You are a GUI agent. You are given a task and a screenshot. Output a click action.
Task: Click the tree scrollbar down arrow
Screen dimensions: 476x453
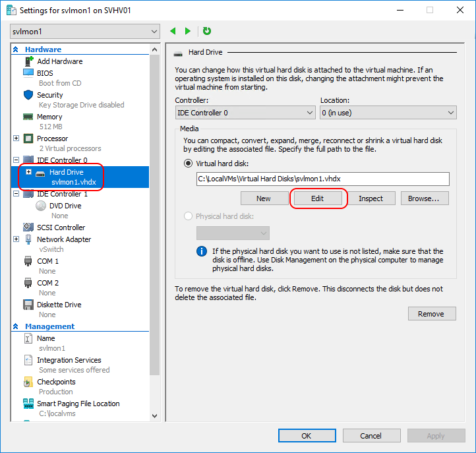(x=154, y=415)
